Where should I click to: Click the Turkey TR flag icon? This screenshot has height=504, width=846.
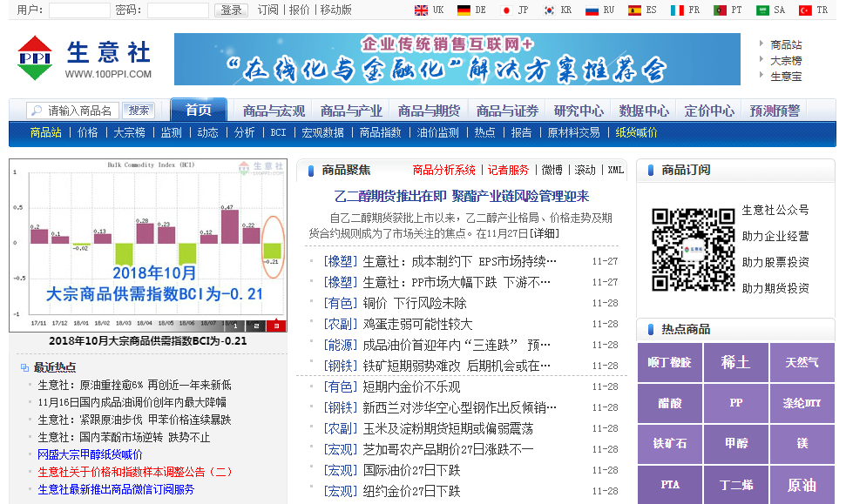pyautogui.click(x=805, y=10)
